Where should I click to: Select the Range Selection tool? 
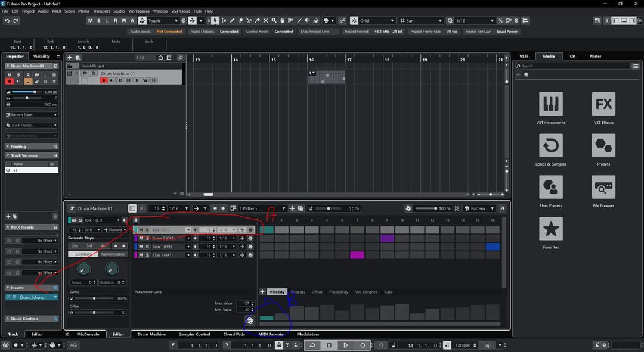pos(224,20)
